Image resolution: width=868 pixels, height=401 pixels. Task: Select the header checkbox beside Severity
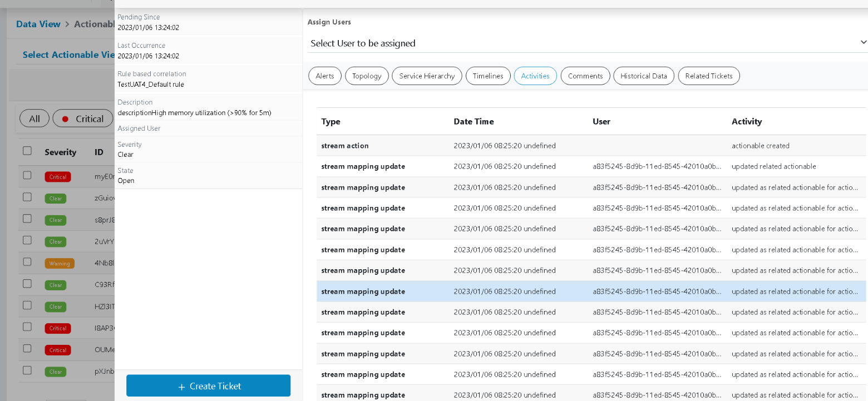click(27, 151)
